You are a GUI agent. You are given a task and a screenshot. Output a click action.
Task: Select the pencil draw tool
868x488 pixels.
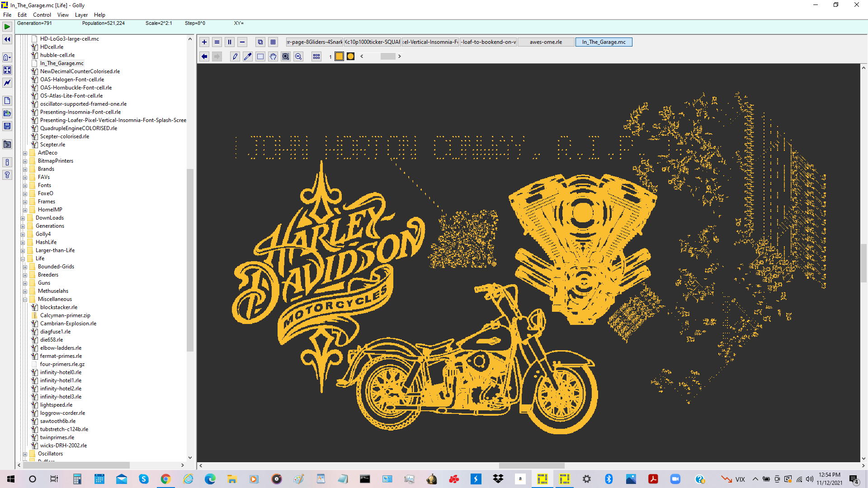[235, 56]
